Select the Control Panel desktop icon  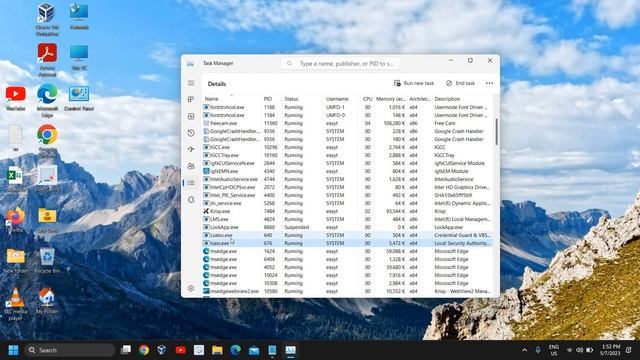79,98
